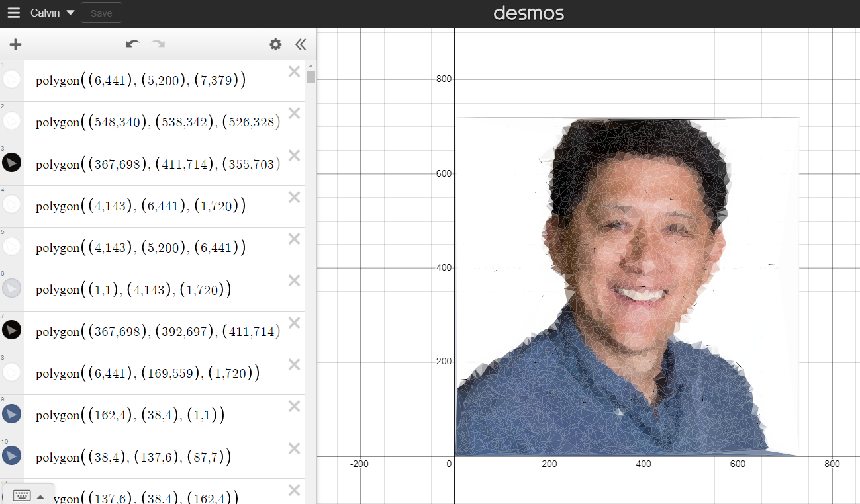
Task: Remove expression 8 using the X
Action: (x=293, y=364)
